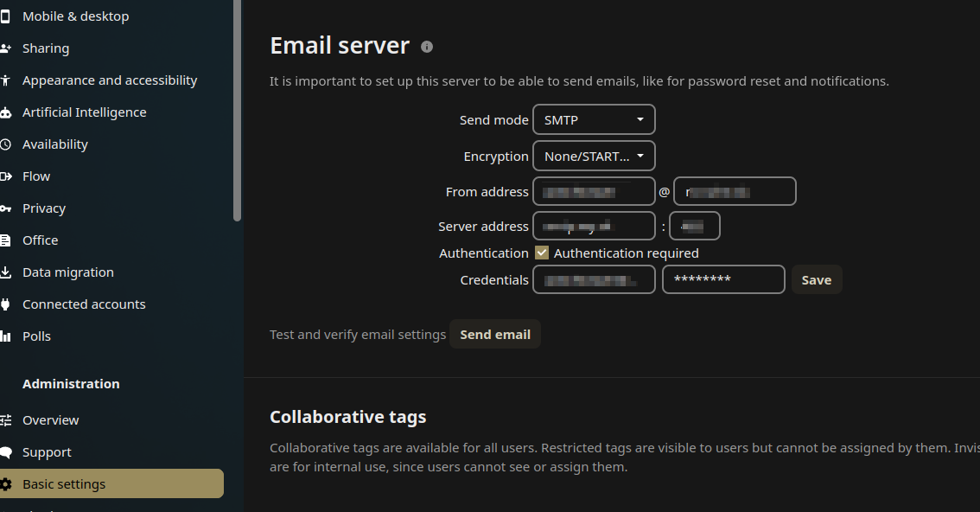
Task: Click the Availability clock icon
Action: click(x=6, y=144)
